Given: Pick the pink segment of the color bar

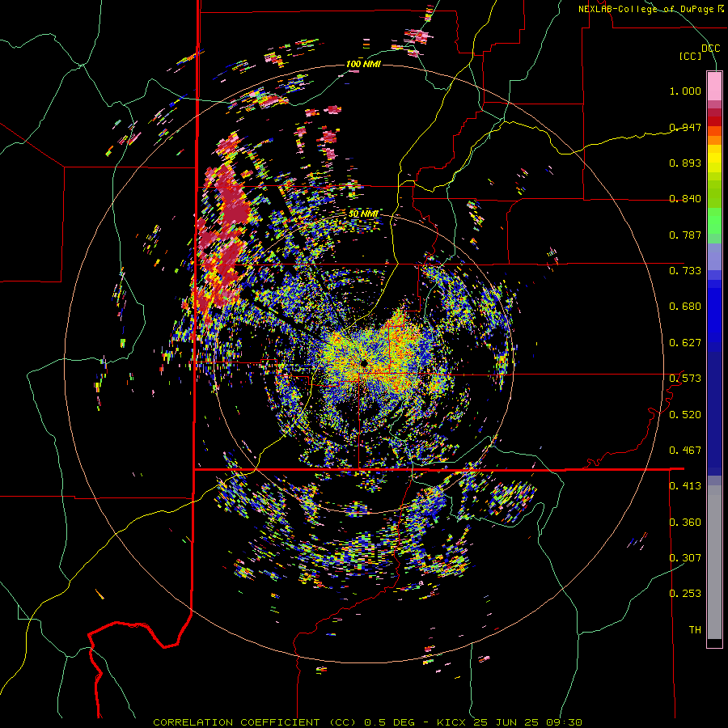Looking at the screenshot, I should coord(714,86).
